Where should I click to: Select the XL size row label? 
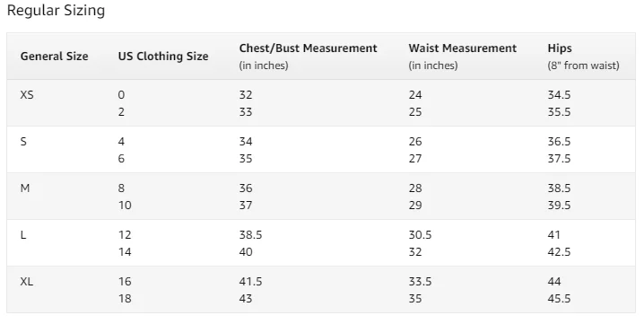coord(27,282)
